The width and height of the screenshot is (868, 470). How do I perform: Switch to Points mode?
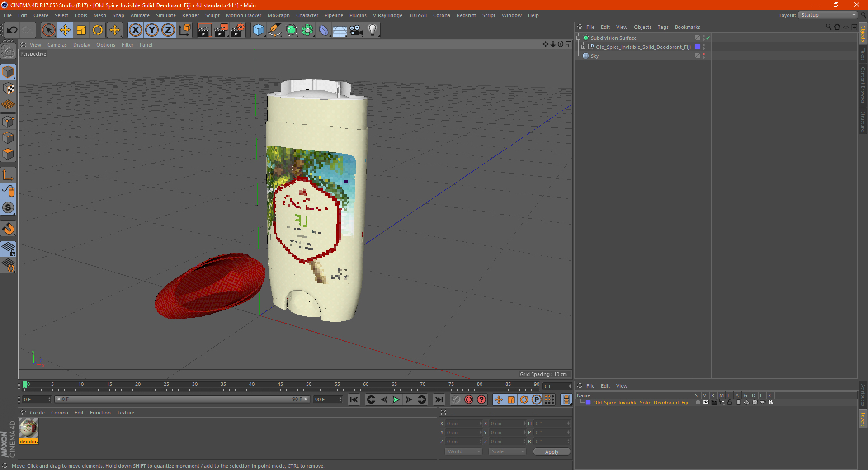tap(8, 121)
